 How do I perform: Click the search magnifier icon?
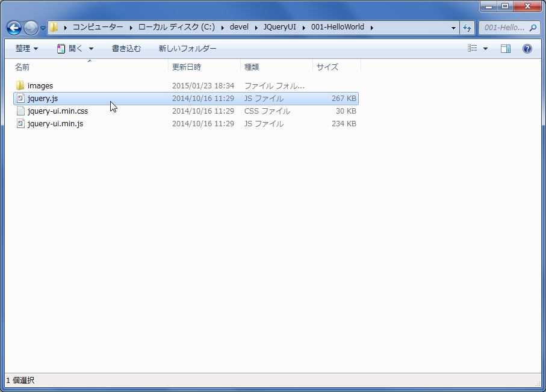coord(533,28)
